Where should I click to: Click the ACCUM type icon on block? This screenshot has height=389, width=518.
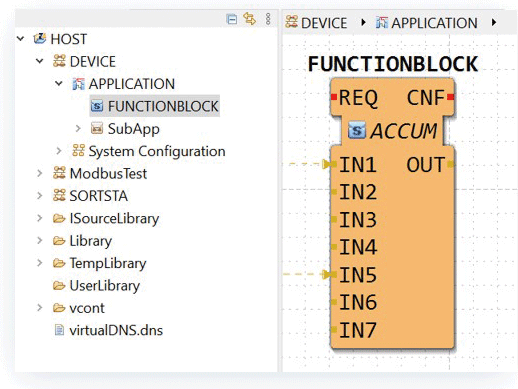point(357,130)
